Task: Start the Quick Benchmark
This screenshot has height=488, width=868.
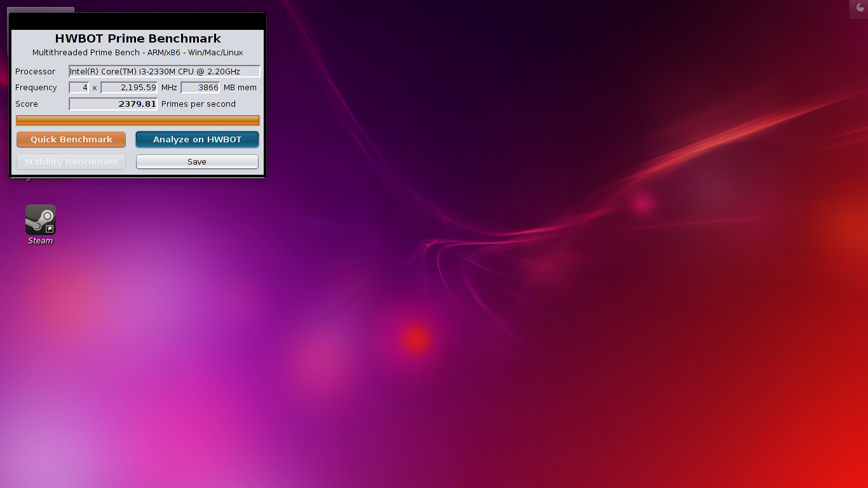Action: [71, 139]
